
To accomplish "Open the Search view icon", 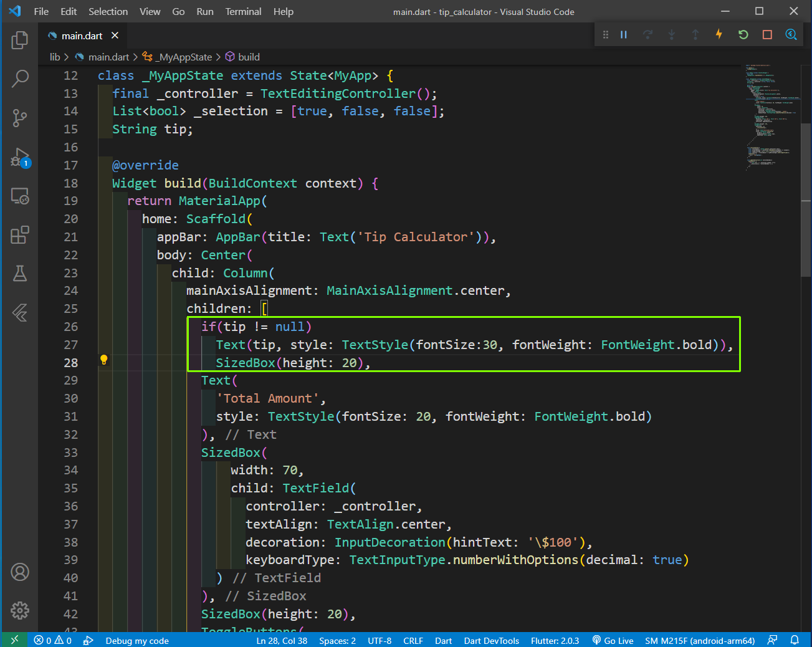I will [20, 79].
